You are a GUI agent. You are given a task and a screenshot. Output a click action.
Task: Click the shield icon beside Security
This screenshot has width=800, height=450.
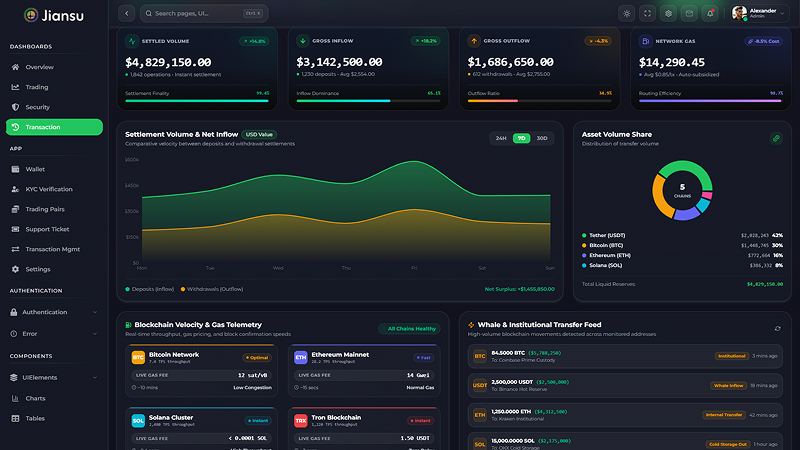click(15, 107)
